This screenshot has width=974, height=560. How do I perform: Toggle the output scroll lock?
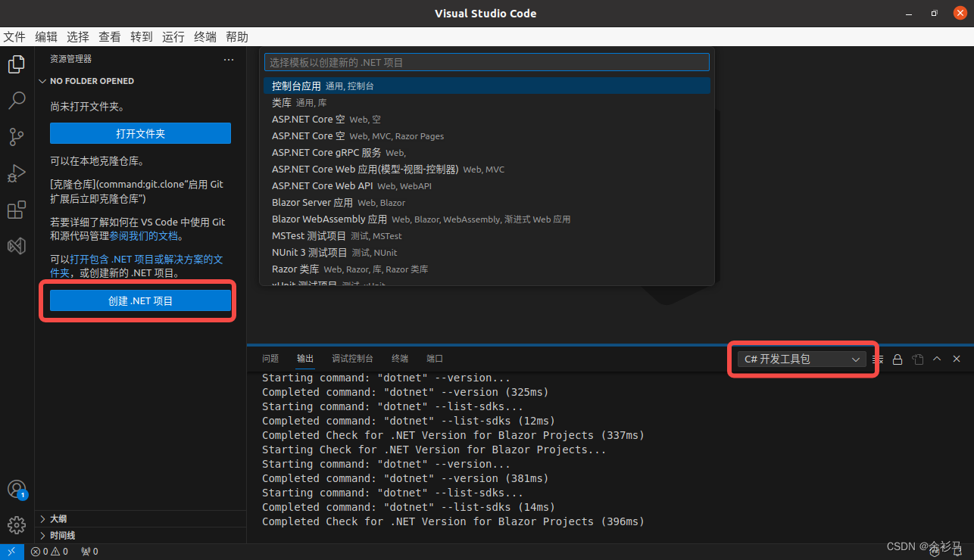coord(898,359)
